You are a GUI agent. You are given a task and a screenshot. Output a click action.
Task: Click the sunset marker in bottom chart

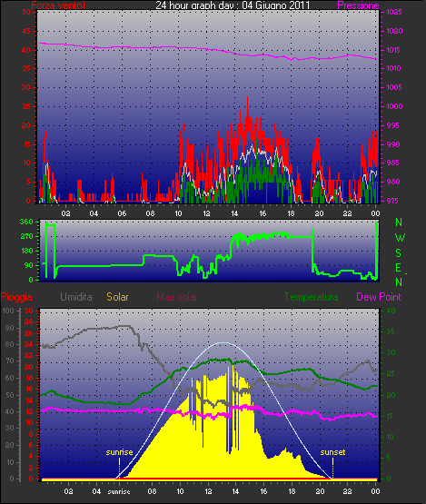coord(332,452)
